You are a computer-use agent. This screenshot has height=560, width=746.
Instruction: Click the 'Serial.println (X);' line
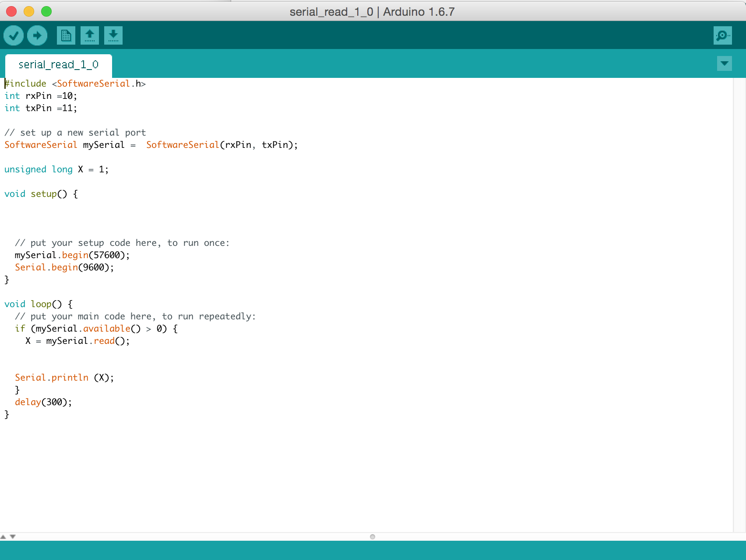[x=64, y=378]
